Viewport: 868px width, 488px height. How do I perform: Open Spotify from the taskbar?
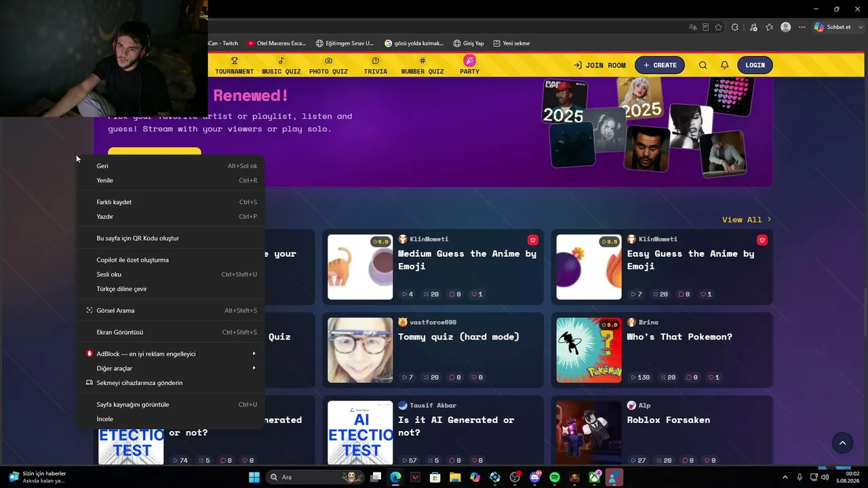554,477
